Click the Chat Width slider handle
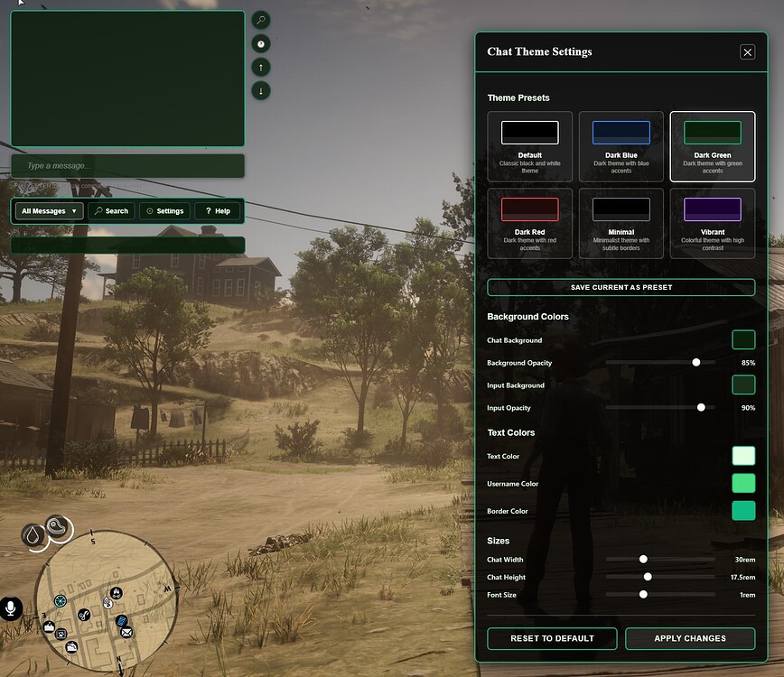Screen dimensions: 784x677 point(643,559)
